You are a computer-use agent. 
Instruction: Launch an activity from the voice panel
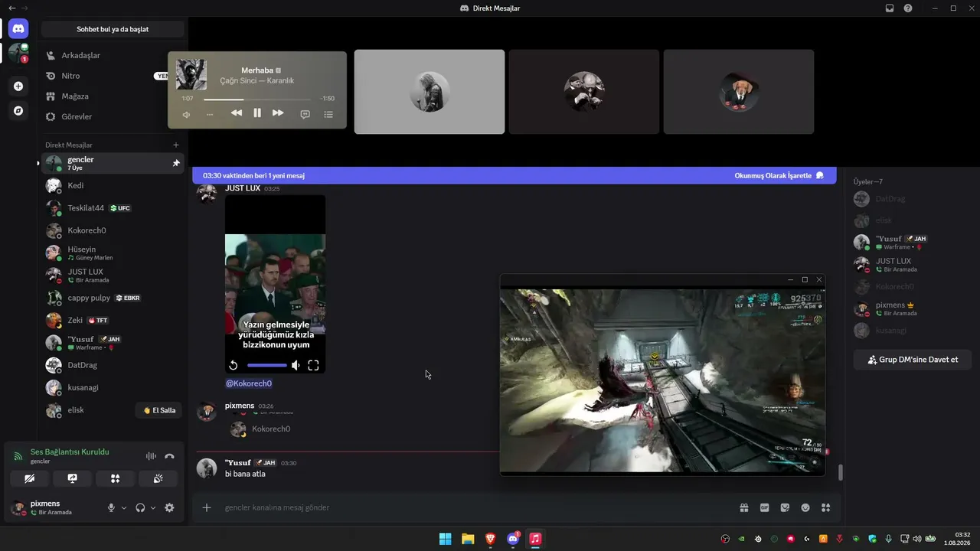115,478
